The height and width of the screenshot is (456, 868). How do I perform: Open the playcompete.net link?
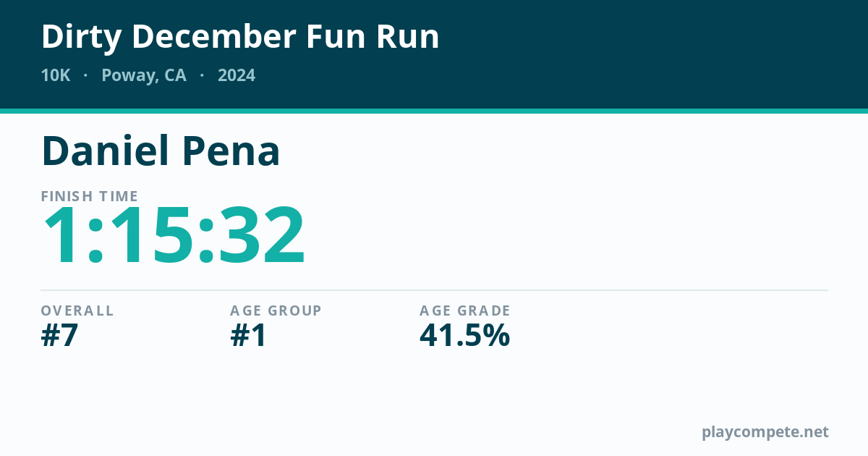point(765,432)
